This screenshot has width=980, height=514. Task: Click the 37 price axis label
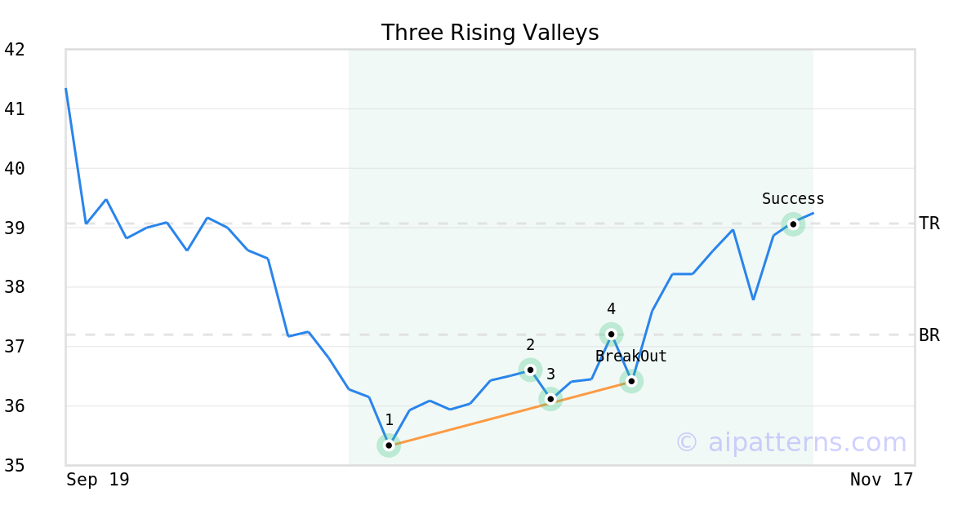pyautogui.click(x=15, y=347)
